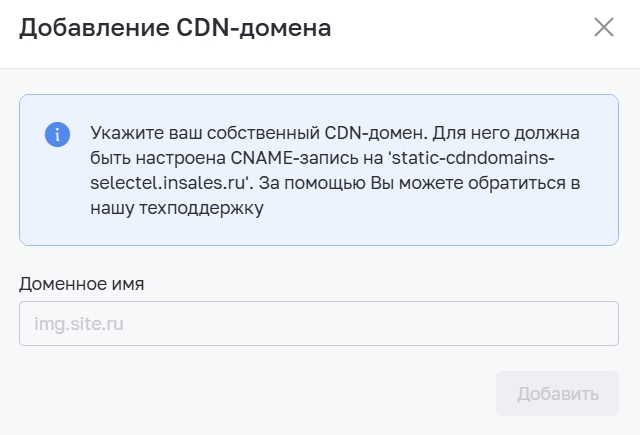640x435 pixels.
Task: Click the CDN-домен text inside the notice
Action: [x=376, y=133]
